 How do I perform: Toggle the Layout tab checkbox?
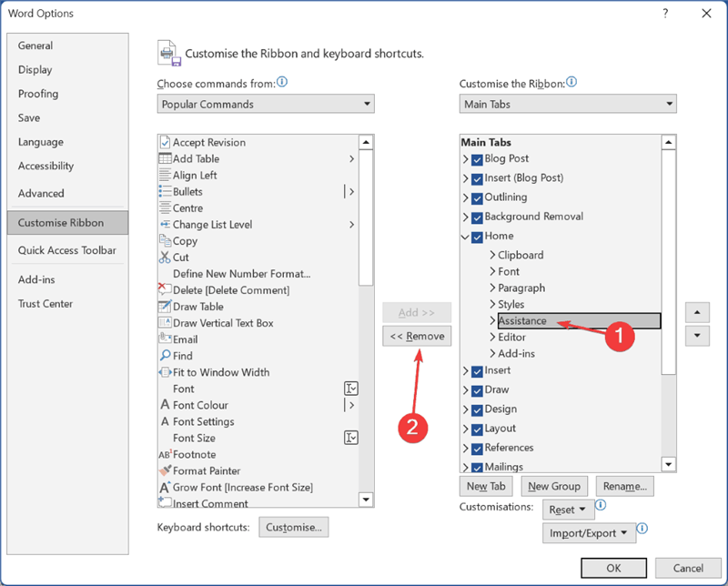[x=477, y=429]
